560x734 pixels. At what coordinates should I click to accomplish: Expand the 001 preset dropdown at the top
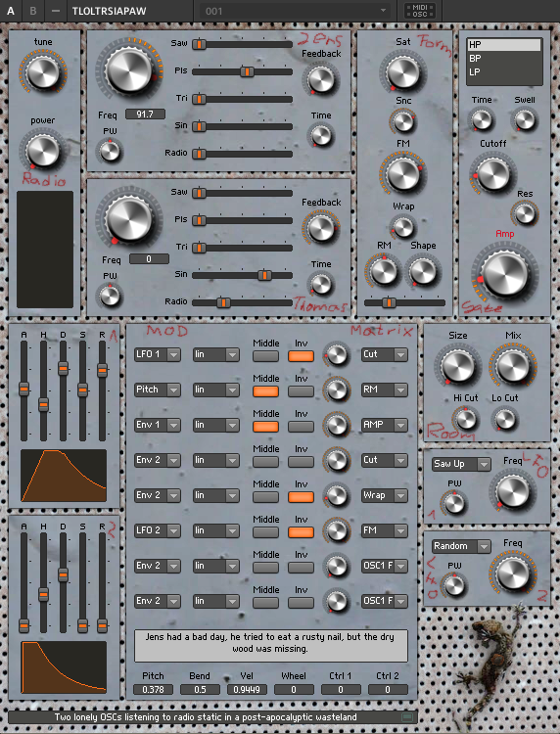295,11
